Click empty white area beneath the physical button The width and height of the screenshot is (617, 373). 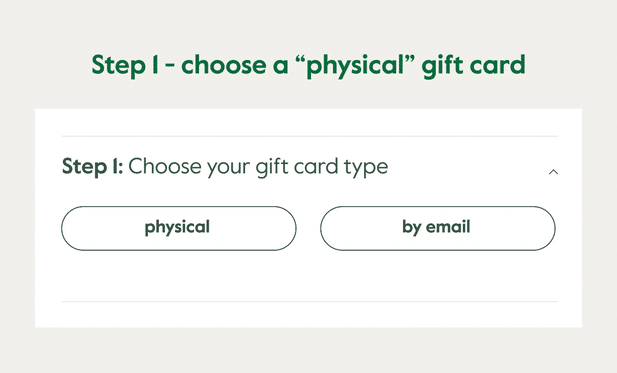tap(179, 275)
